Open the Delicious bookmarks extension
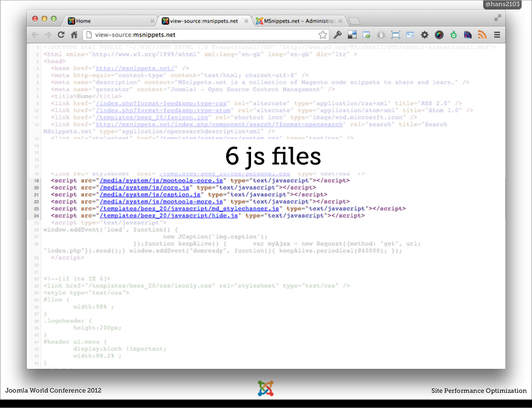Screen dimensions: 532x410 pyautogui.click(x=352, y=35)
